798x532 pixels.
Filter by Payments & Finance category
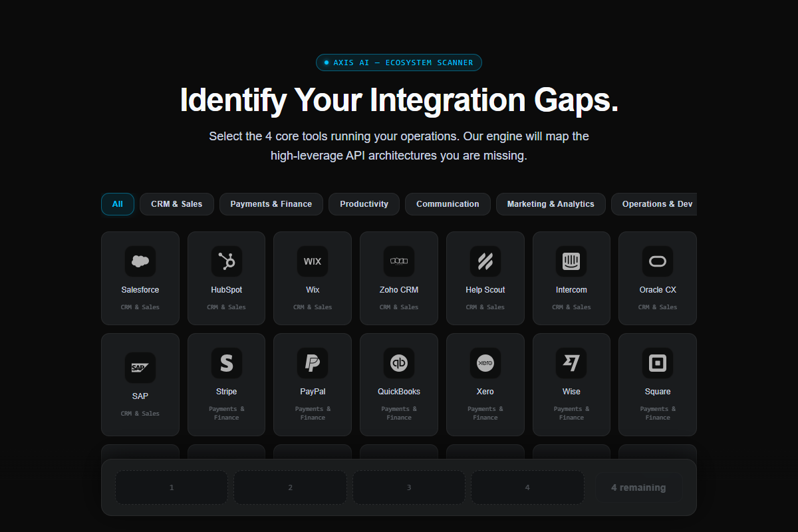click(271, 204)
